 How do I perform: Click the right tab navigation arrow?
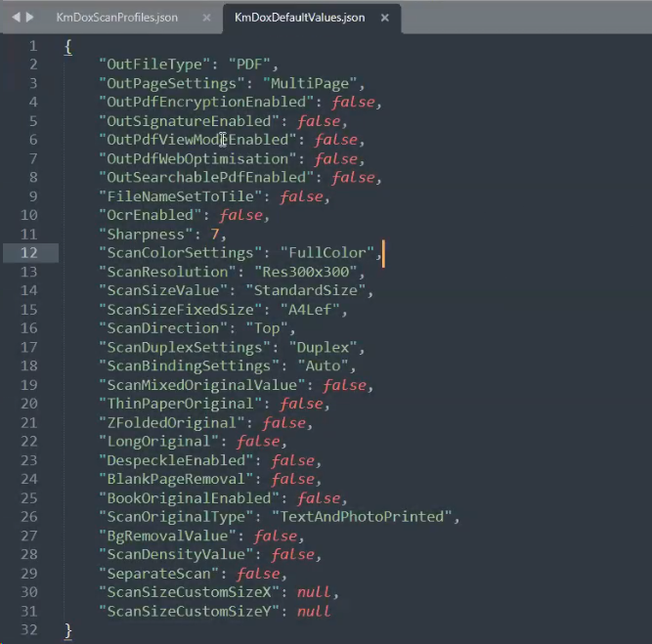[30, 17]
